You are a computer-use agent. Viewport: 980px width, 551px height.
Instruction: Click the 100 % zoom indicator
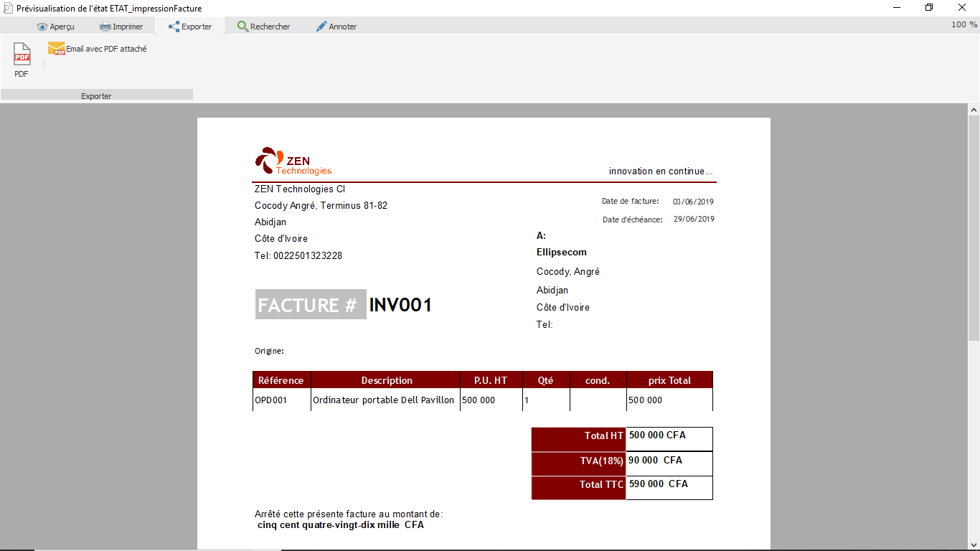coord(963,25)
